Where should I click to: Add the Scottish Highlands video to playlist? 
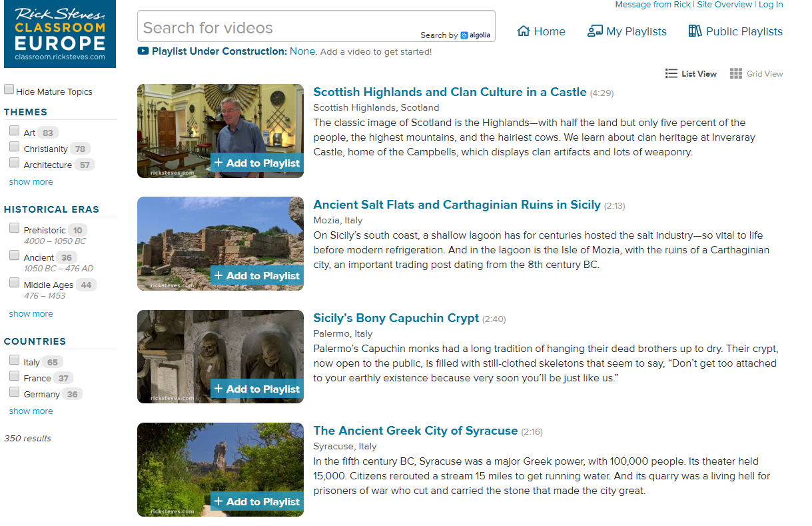[x=256, y=163]
